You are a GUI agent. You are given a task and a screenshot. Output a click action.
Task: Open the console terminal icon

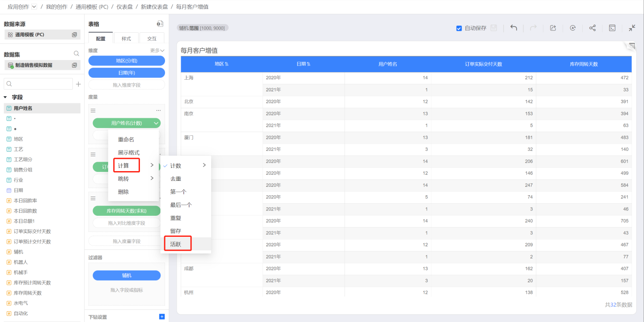(x=612, y=28)
